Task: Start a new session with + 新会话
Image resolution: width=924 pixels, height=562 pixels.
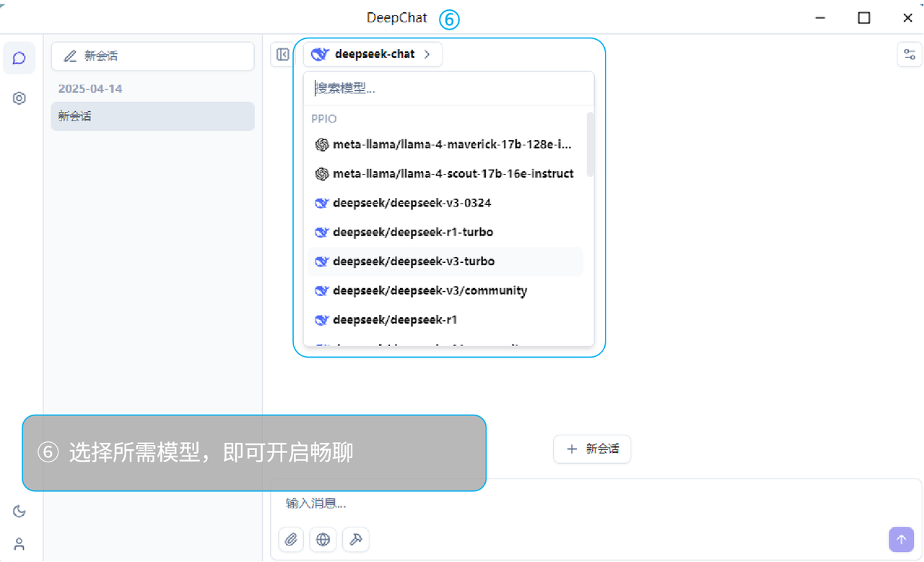Action: point(592,449)
